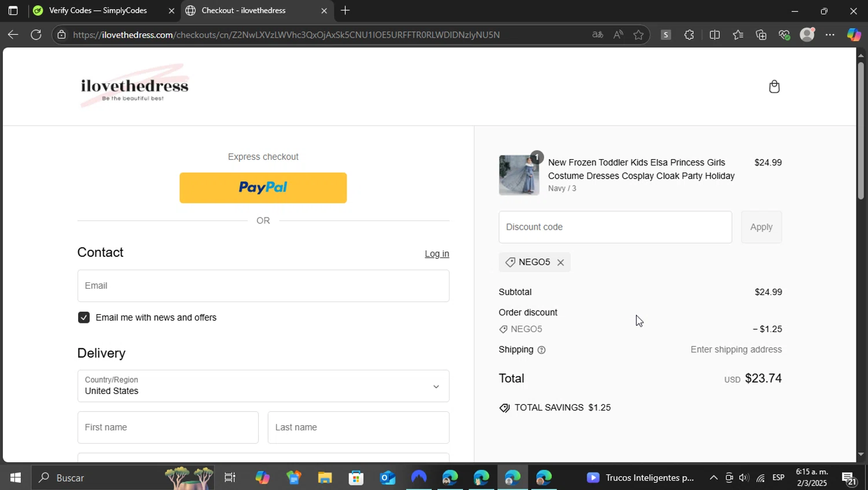The width and height of the screenshot is (868, 490).
Task: Click the TOTAL SAVINGS $1.25 text
Action: point(562,408)
